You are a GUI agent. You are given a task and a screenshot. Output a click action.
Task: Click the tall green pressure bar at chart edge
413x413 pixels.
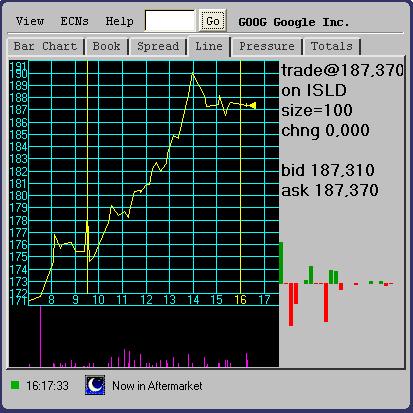[281, 263]
